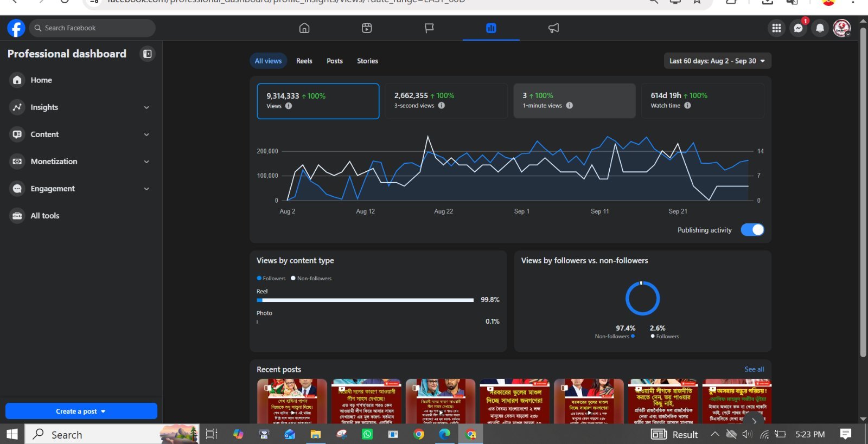This screenshot has width=868, height=444.
Task: Open the Last 60 days date range dropdown
Action: tap(717, 61)
